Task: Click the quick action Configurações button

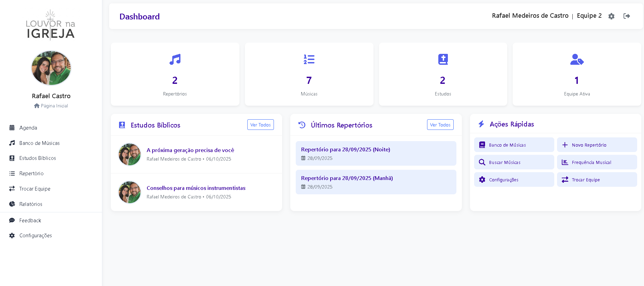Action: coord(514,180)
